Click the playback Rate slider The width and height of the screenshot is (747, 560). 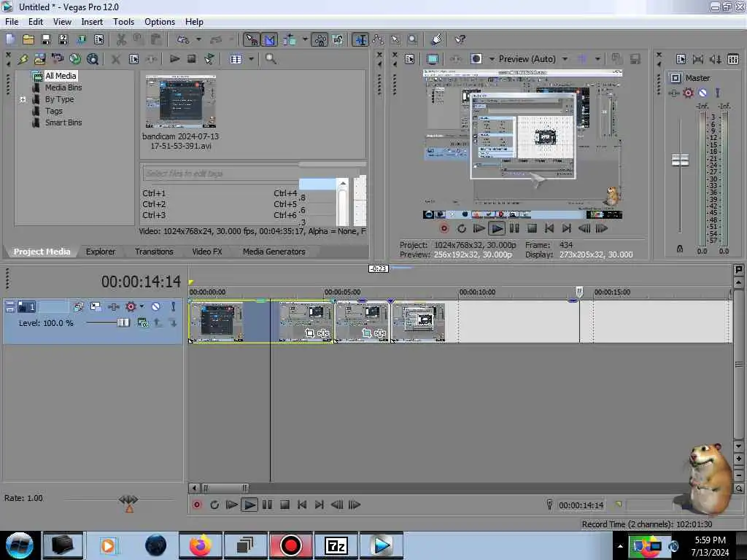(x=128, y=500)
